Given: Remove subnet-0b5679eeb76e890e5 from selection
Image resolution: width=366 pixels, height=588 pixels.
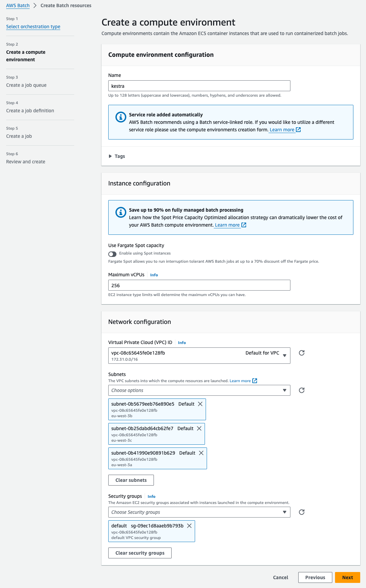Looking at the screenshot, I should coord(200,404).
